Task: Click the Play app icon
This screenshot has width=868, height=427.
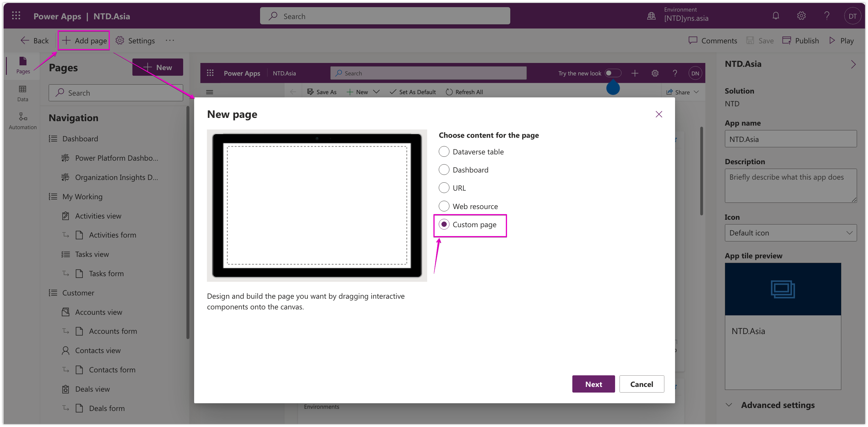Action: [832, 40]
